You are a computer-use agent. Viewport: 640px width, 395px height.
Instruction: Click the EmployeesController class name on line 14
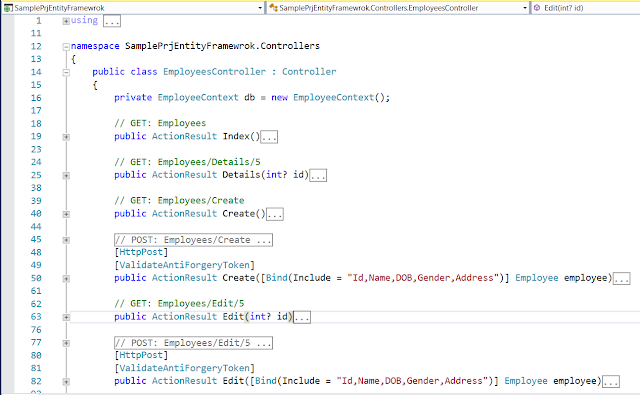click(214, 72)
